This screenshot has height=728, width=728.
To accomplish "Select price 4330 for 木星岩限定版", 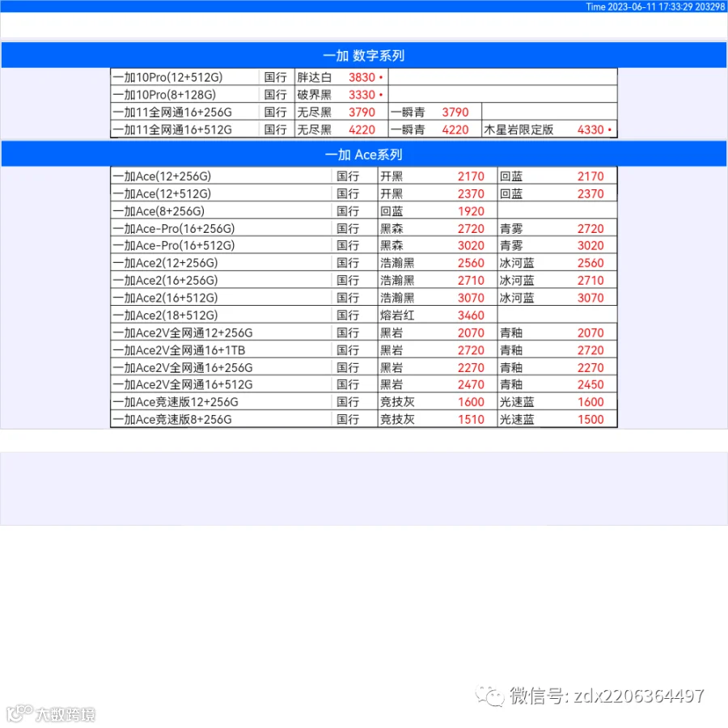I will (590, 129).
